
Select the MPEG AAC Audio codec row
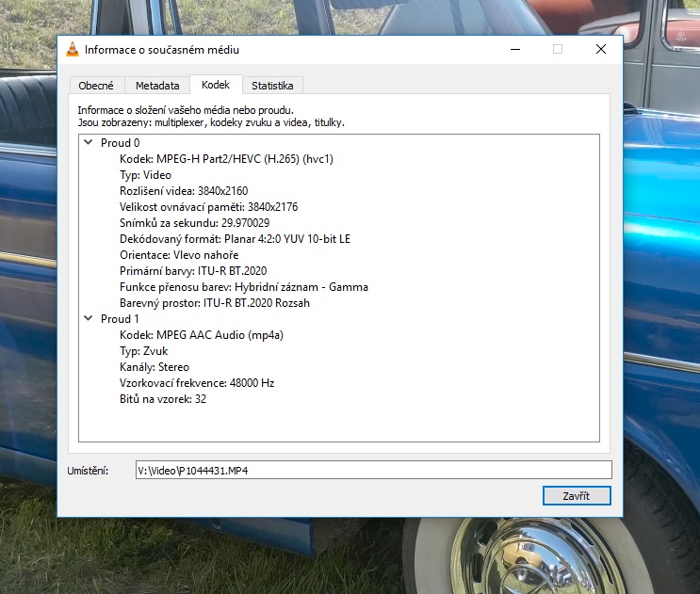click(203, 335)
